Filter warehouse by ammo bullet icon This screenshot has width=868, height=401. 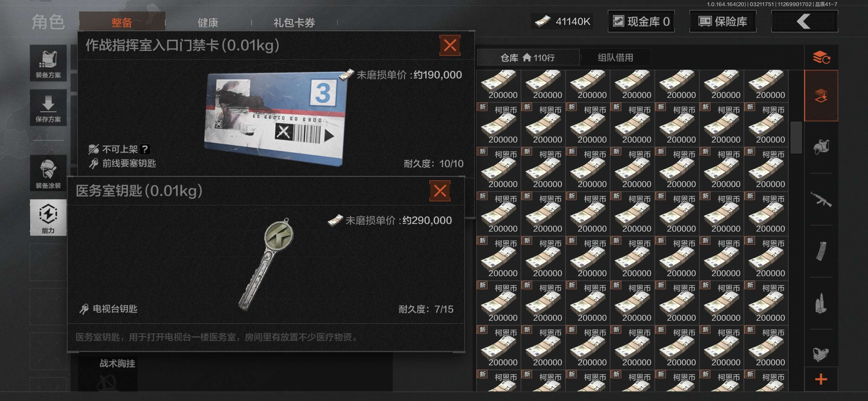[x=821, y=303]
